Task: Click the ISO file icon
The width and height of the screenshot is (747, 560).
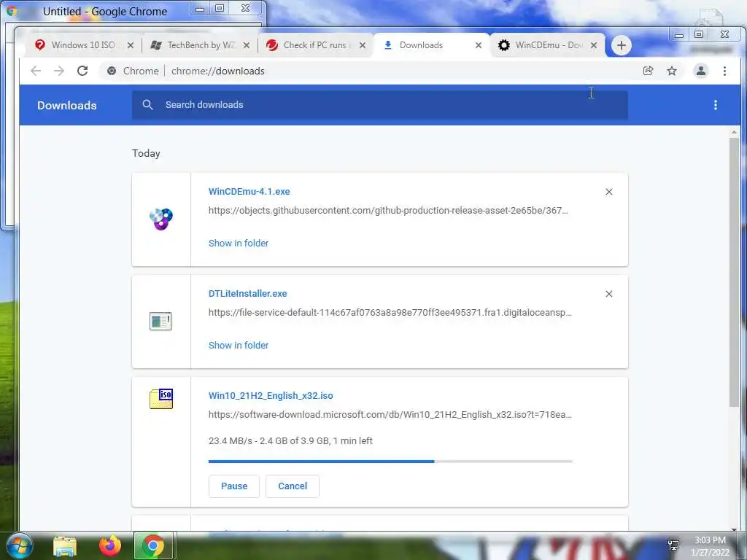Action: point(161,399)
